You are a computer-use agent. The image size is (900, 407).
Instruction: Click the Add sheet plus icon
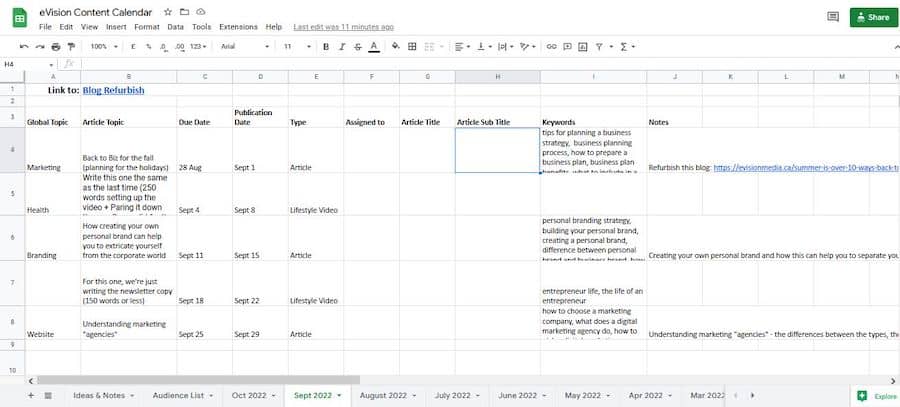pos(31,396)
